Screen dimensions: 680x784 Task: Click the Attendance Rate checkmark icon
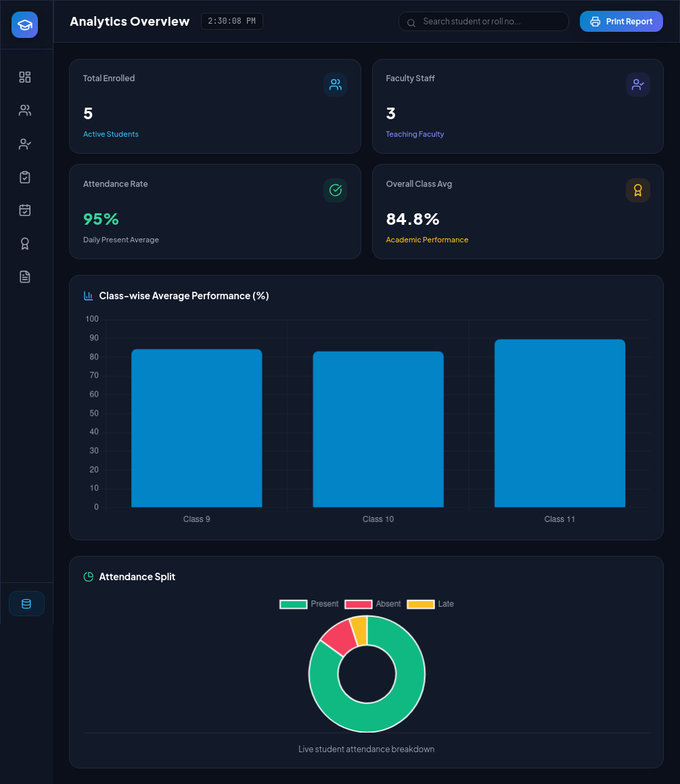[x=335, y=190]
